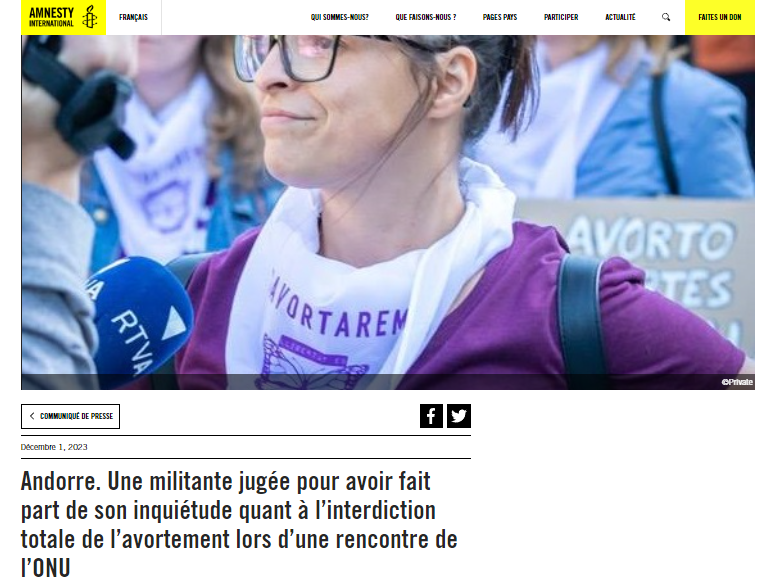
Task: Click the Amnesty International wordmark
Action: tap(51, 17)
